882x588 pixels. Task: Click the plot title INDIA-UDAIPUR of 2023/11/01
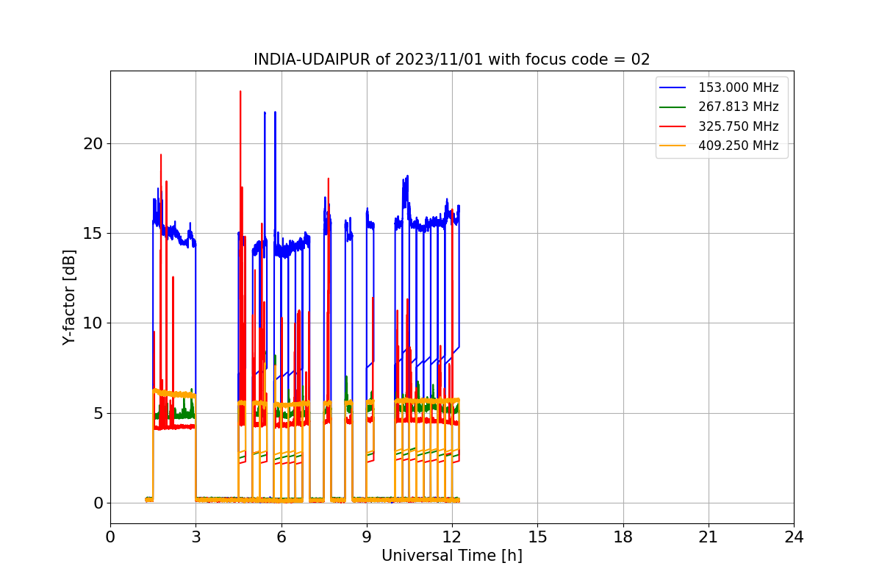451,60
